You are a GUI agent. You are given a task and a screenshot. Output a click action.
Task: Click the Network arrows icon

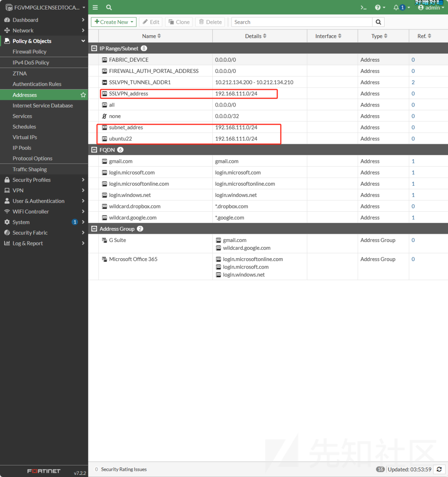click(x=7, y=30)
